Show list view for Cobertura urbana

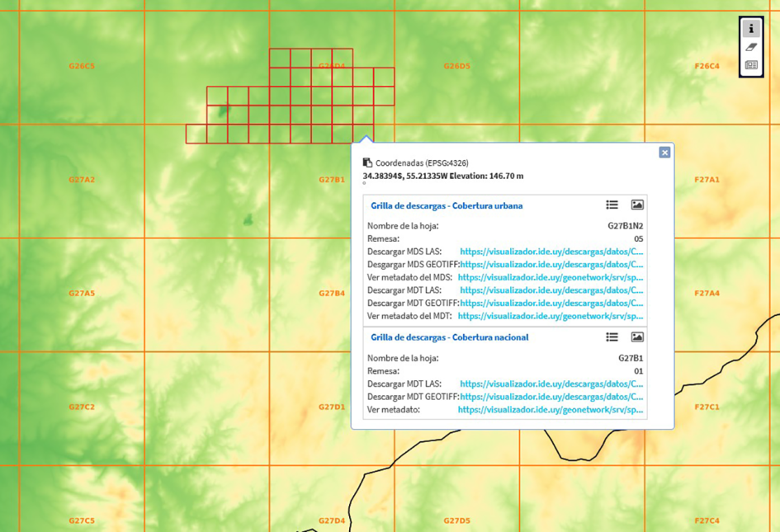click(x=612, y=205)
